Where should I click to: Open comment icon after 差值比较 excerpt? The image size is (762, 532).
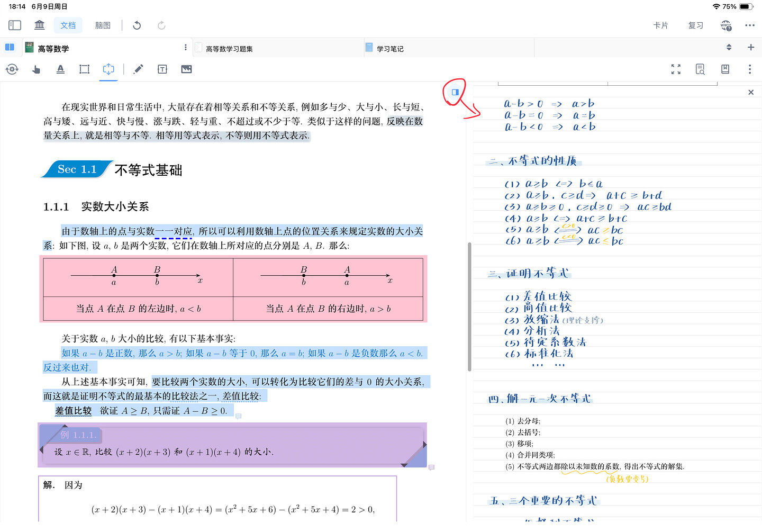[x=238, y=417]
